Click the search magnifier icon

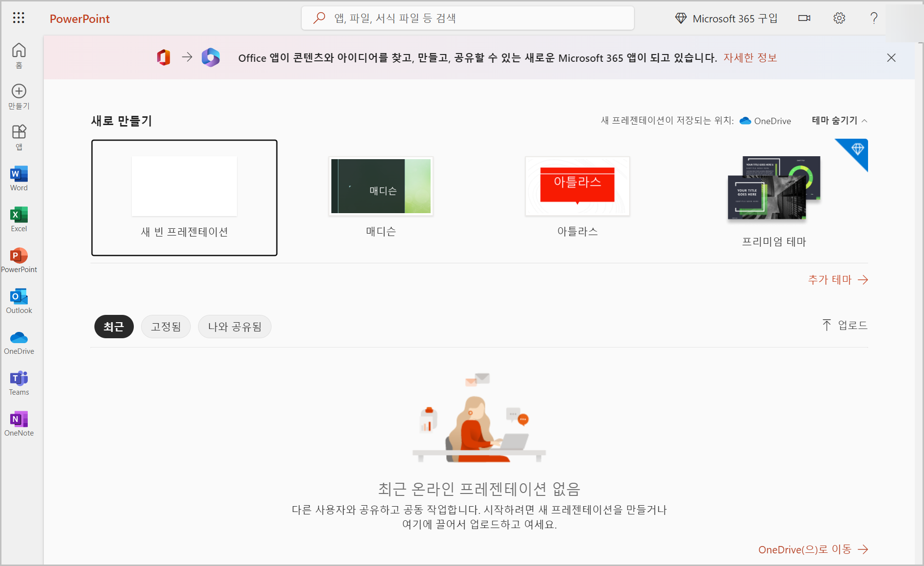coord(319,18)
